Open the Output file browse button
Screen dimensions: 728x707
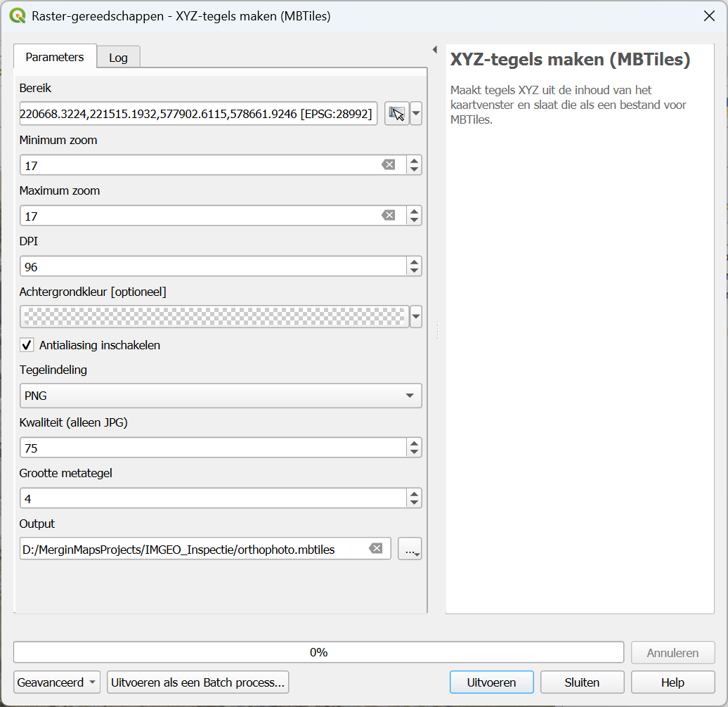pos(410,549)
